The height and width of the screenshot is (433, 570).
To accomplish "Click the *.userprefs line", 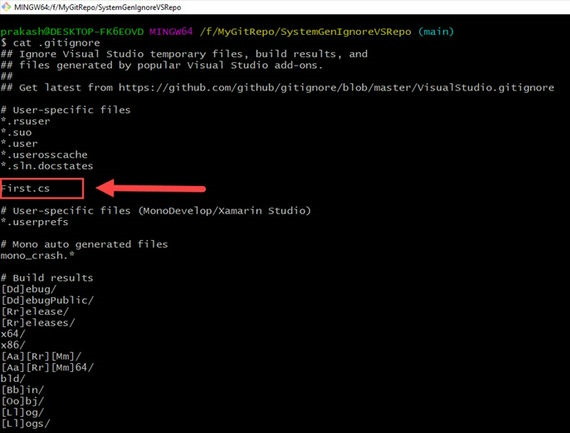I will click(34, 222).
